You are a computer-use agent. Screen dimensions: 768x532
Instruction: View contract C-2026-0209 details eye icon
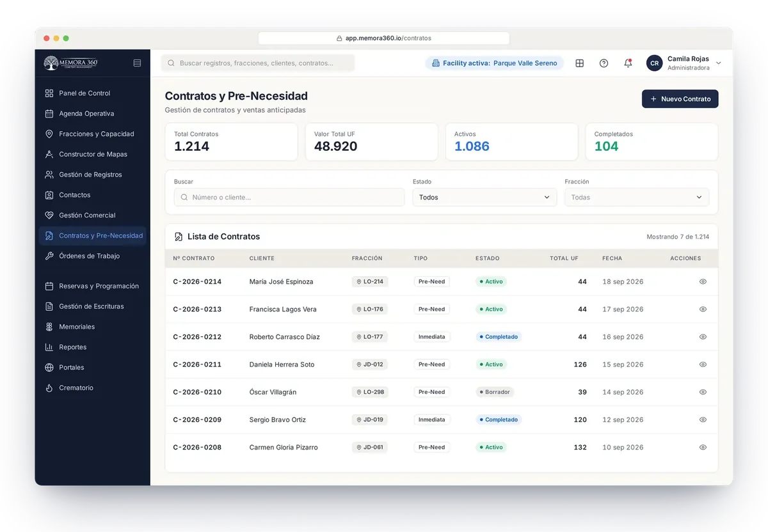(703, 419)
